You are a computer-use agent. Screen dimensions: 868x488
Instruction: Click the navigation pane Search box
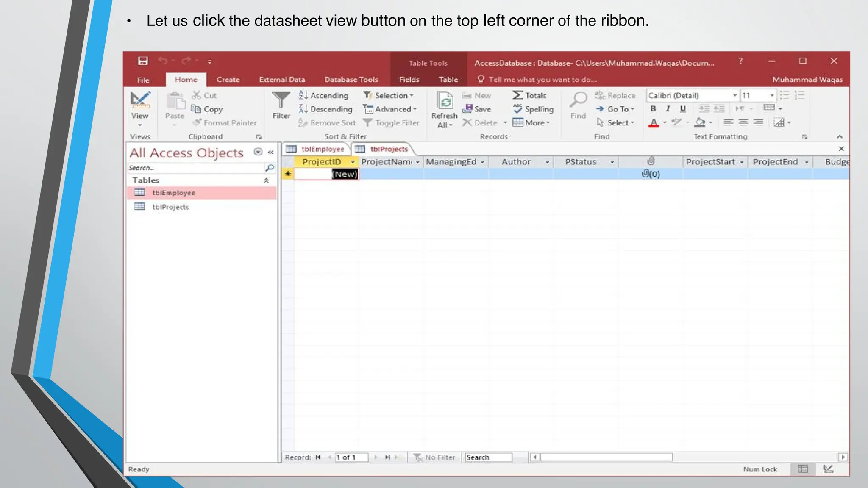click(x=195, y=168)
